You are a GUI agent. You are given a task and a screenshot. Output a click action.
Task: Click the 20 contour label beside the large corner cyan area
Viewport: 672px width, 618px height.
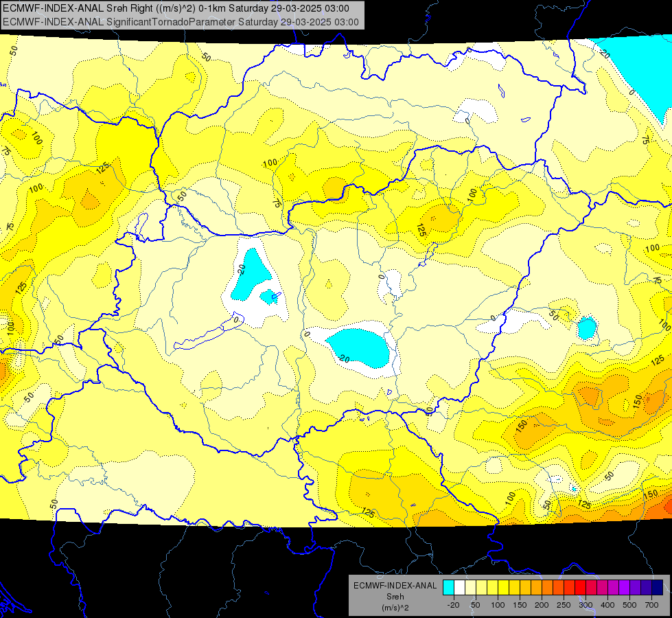coord(605,54)
